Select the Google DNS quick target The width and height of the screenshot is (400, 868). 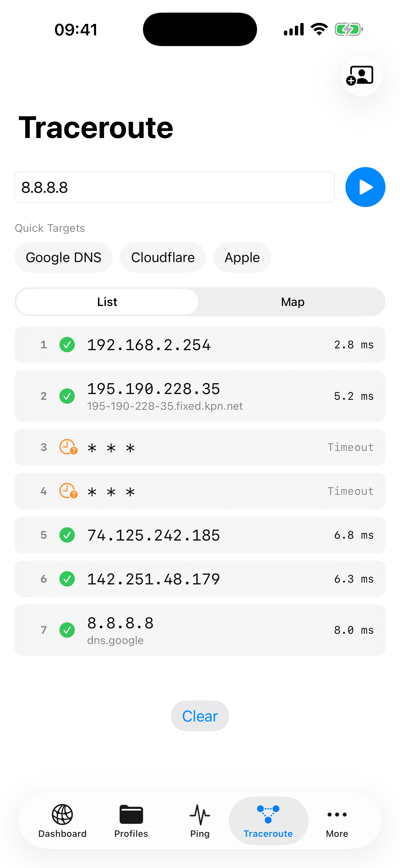tap(63, 257)
